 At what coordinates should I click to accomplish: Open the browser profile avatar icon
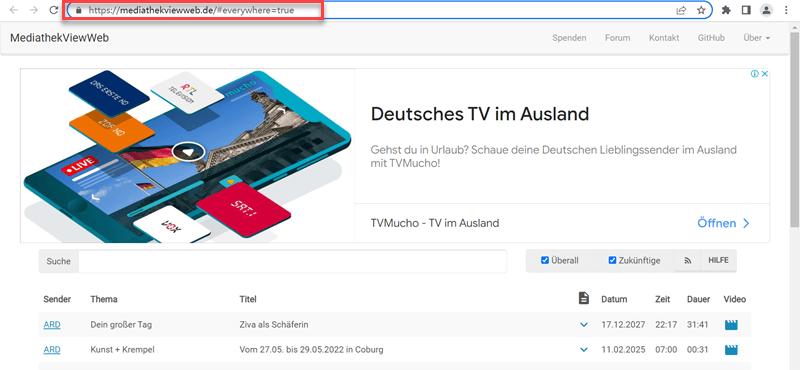(766, 10)
